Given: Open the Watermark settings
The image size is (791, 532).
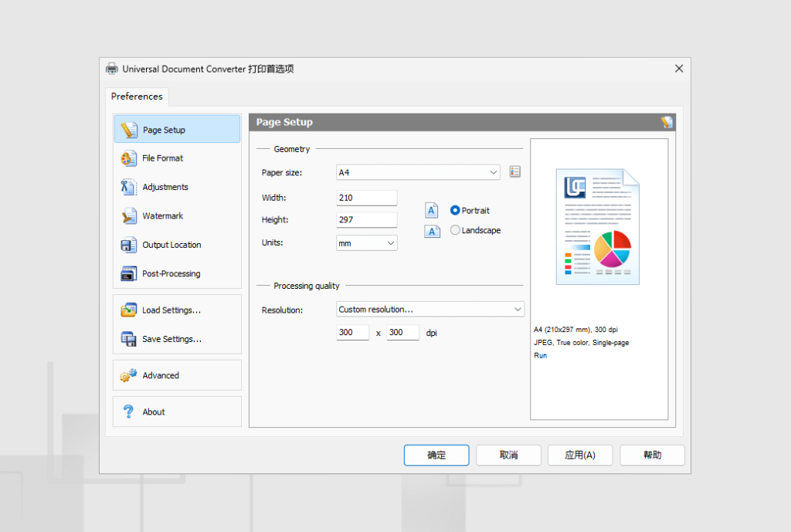Looking at the screenshot, I should (x=177, y=216).
